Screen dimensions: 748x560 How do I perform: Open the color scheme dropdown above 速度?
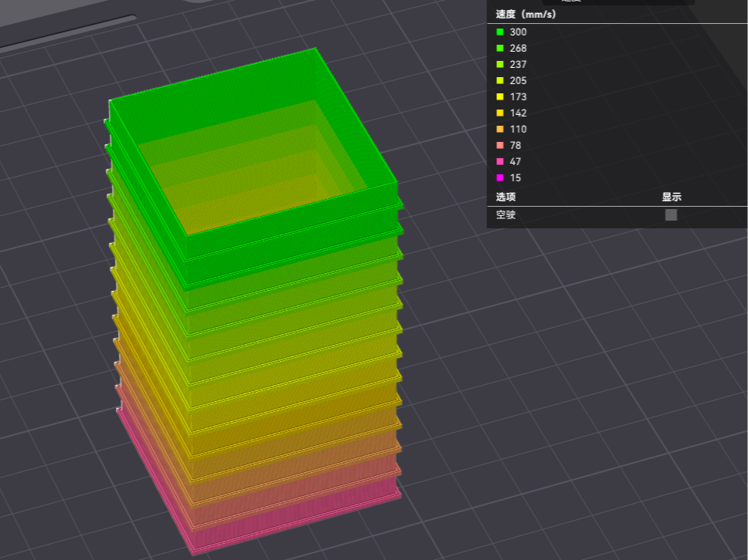click(x=618, y=2)
